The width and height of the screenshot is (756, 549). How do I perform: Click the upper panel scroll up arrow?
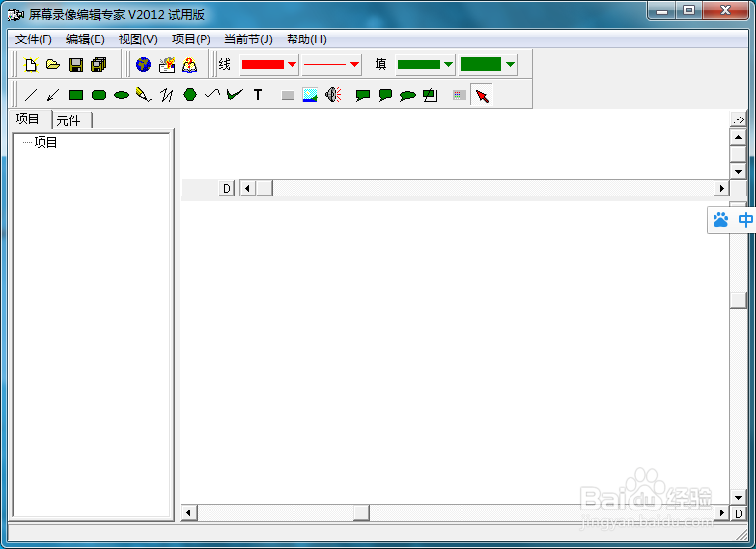[x=738, y=138]
